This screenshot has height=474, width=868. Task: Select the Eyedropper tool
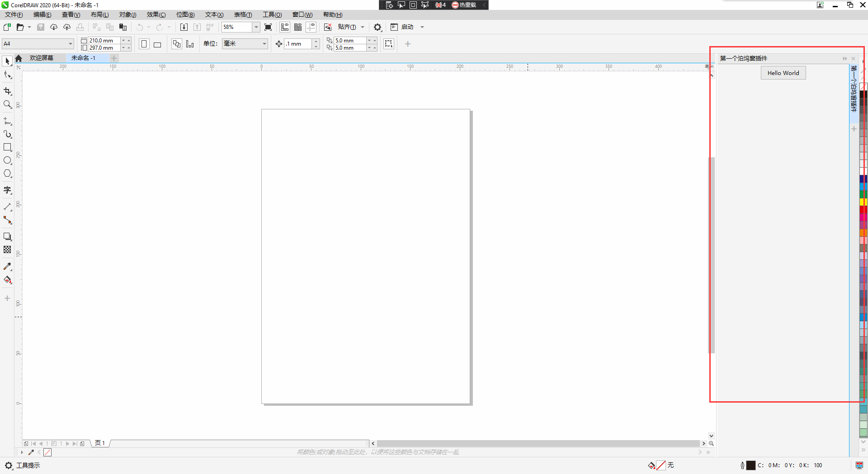pos(7,267)
